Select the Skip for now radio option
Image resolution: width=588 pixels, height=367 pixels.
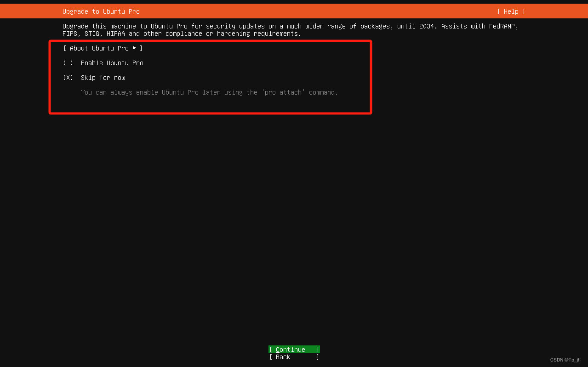tap(94, 78)
